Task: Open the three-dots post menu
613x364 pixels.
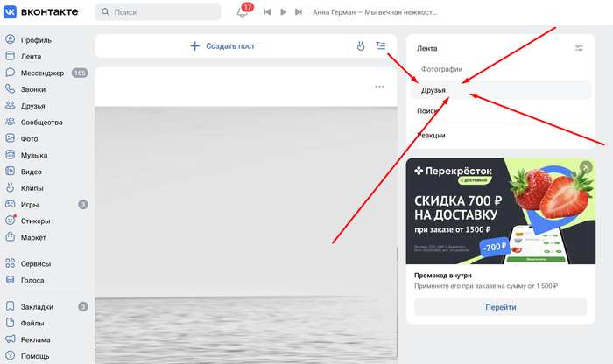Action: click(379, 87)
